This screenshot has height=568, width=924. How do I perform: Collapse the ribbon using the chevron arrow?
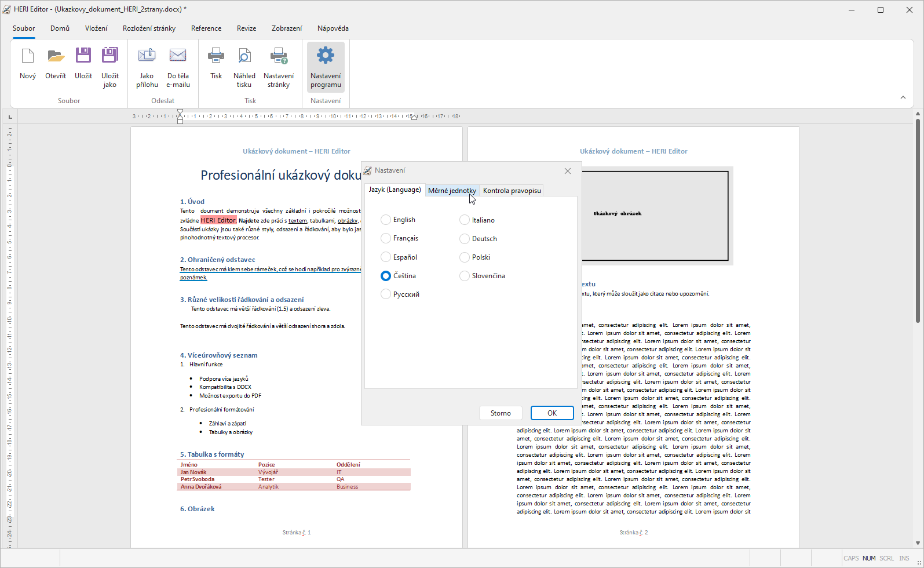[903, 97]
